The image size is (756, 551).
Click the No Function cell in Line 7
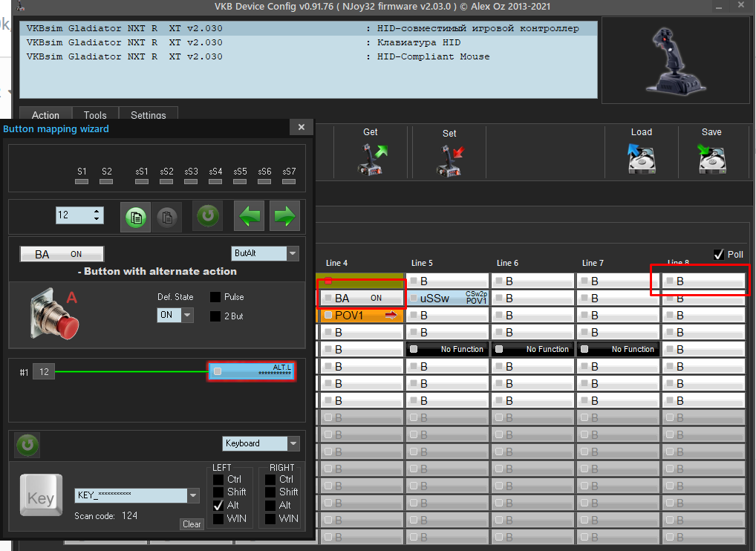point(618,349)
